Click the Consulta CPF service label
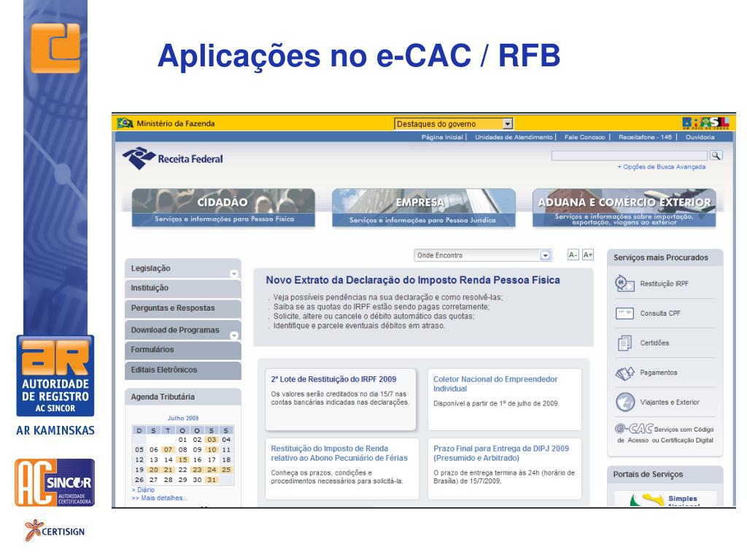 click(660, 314)
